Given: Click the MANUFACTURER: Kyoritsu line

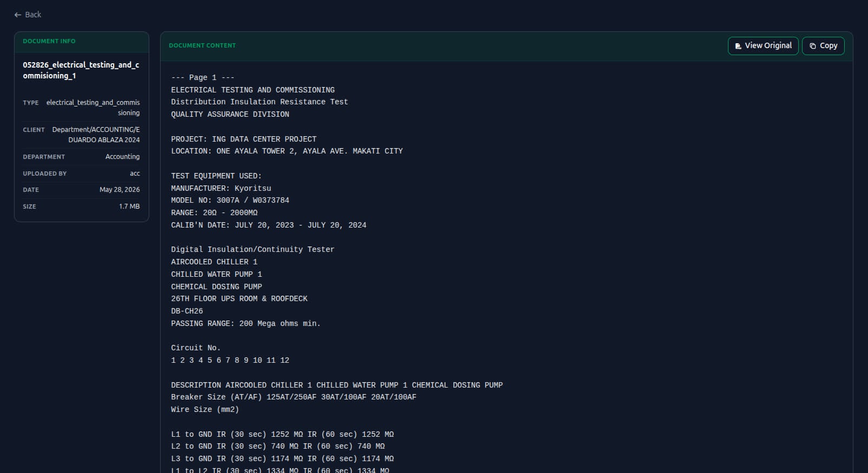Looking at the screenshot, I should [221, 188].
